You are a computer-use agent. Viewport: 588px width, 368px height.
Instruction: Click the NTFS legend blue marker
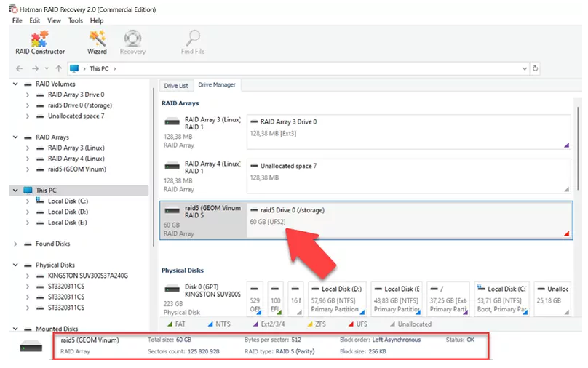click(210, 324)
